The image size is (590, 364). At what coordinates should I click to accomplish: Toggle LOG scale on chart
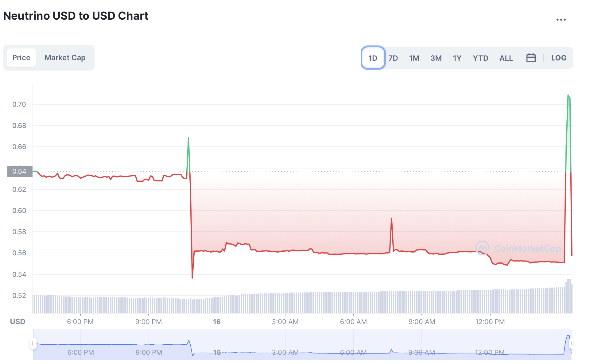coord(558,58)
